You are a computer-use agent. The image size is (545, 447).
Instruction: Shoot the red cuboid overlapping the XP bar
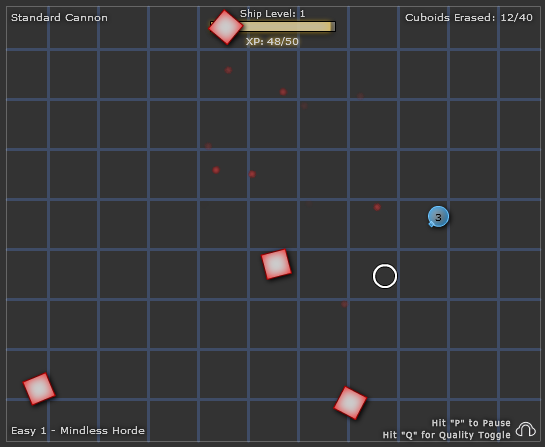tap(226, 27)
